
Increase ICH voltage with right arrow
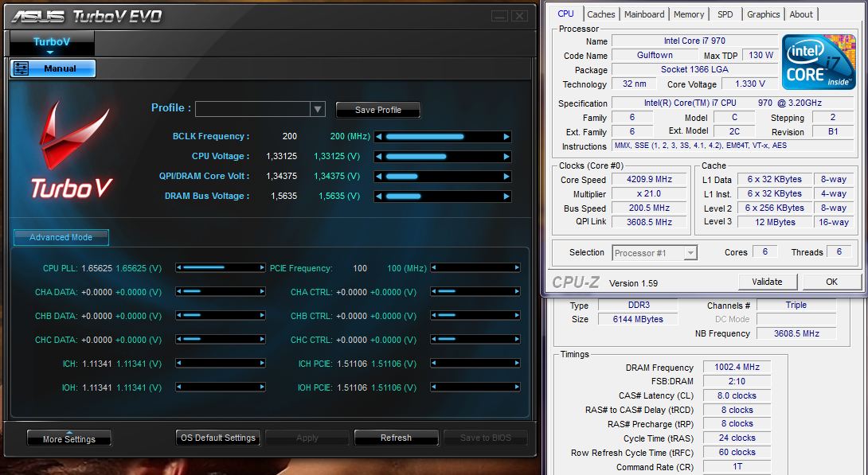[262, 364]
